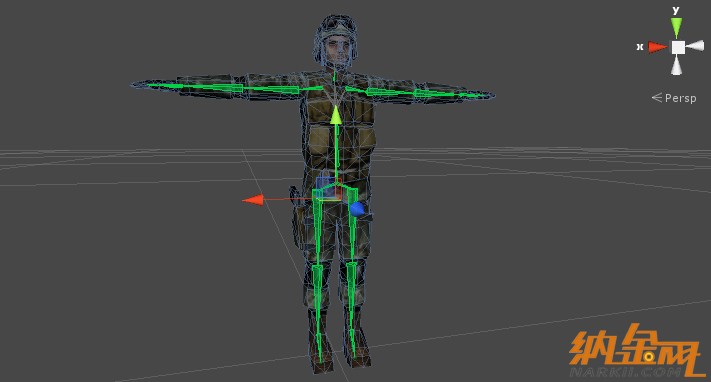Click the red X-axis cone on orientation gizmo
This screenshot has height=382, width=711.
[x=657, y=47]
